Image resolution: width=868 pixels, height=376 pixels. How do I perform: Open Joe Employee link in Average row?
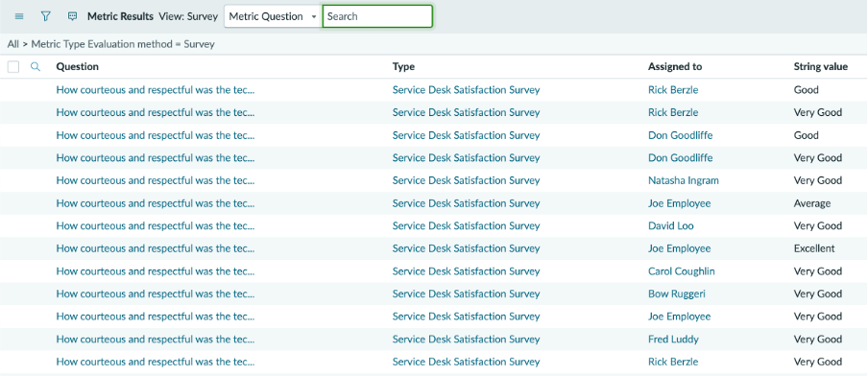coord(679,203)
